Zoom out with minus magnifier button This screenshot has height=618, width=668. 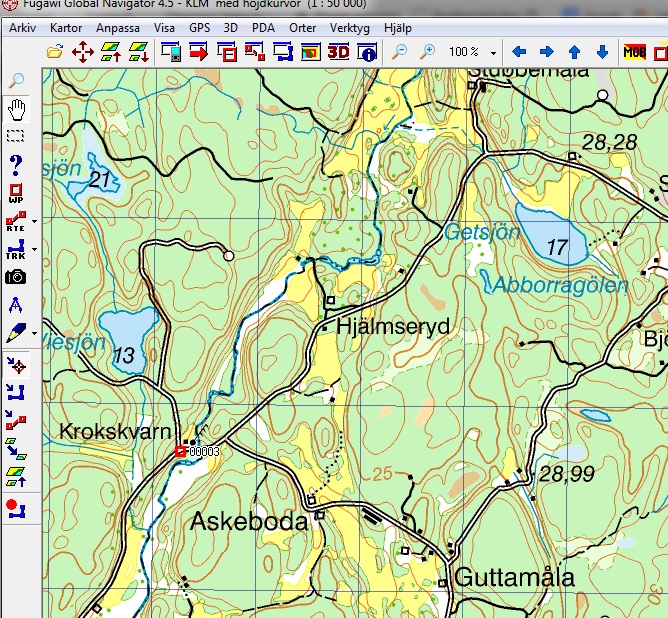point(400,52)
